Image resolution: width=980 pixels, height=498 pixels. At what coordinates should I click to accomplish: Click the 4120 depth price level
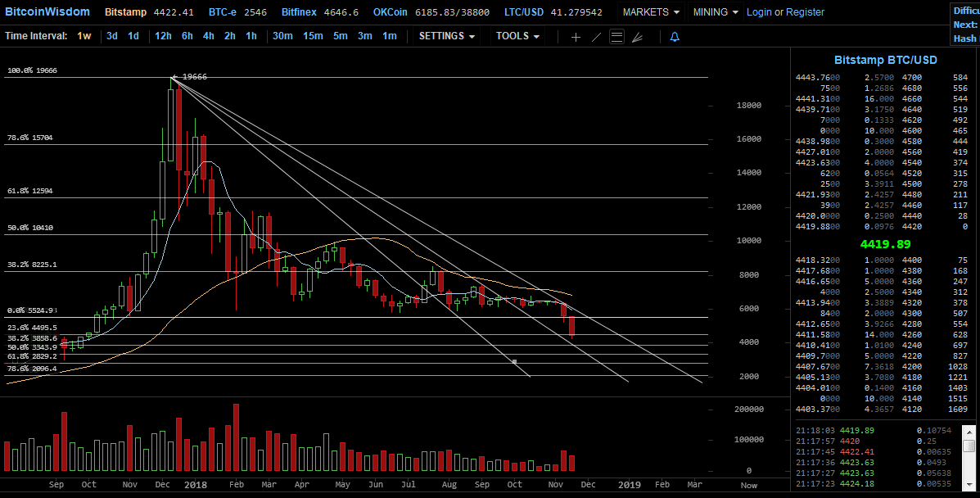point(912,410)
